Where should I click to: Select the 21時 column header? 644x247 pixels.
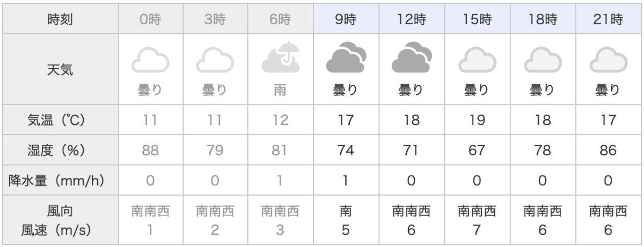pyautogui.click(x=608, y=20)
